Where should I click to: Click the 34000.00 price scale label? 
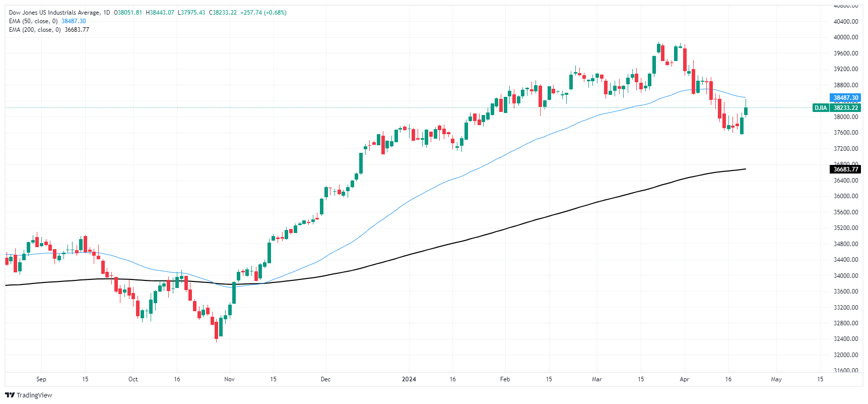[846, 276]
